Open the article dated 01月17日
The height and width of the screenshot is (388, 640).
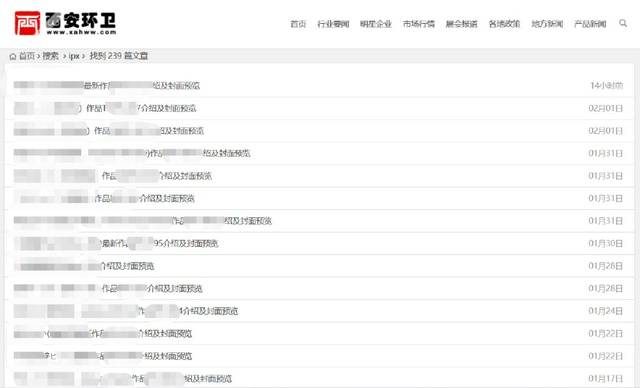coord(123,379)
